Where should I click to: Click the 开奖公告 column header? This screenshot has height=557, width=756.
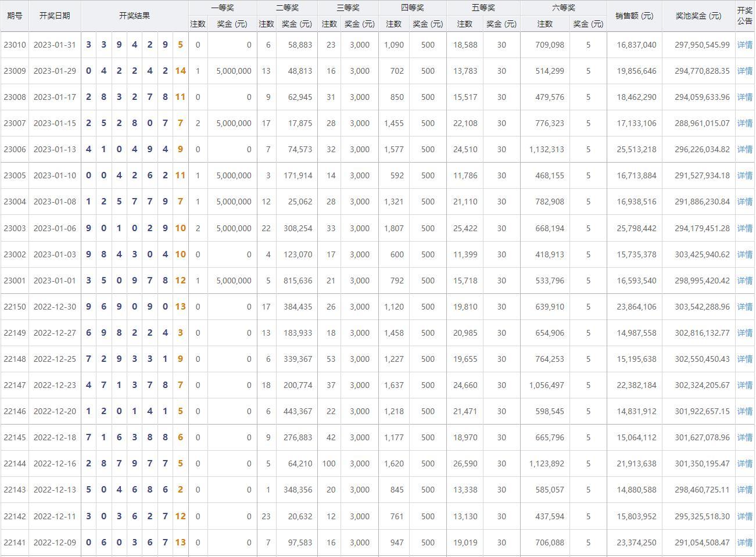744,16
